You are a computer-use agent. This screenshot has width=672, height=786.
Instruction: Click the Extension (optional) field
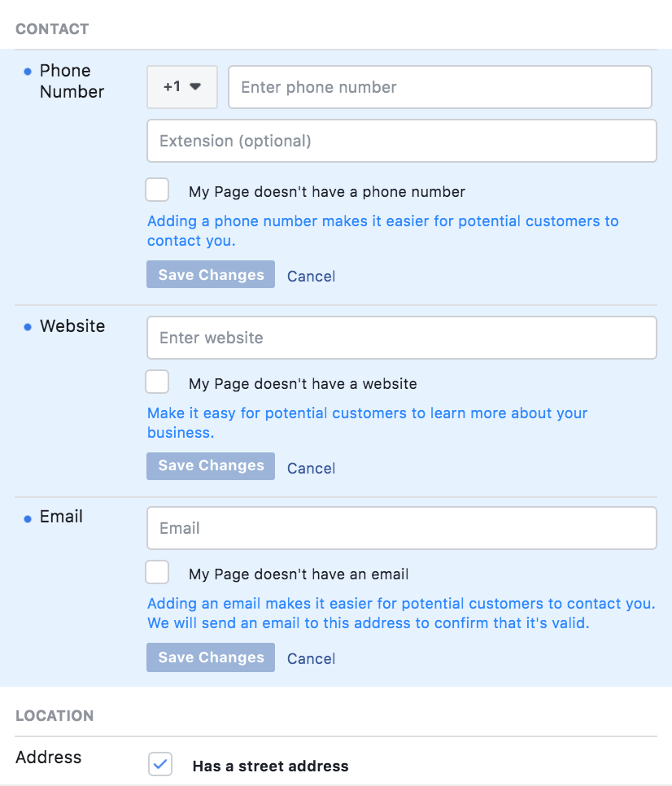(401, 141)
